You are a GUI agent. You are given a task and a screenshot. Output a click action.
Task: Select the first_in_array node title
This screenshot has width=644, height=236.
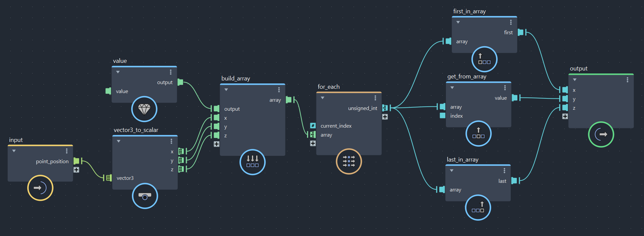[470, 11]
